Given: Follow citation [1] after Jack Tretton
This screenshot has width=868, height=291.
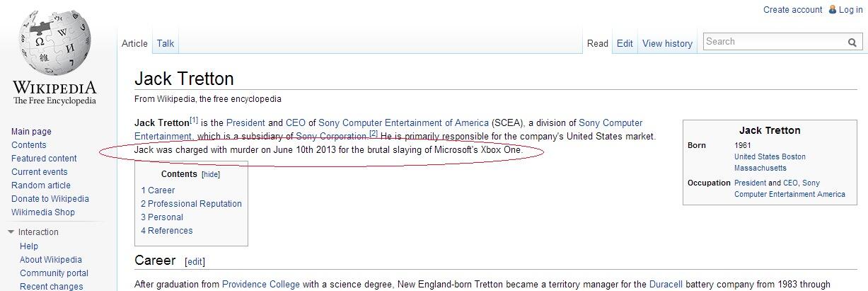Looking at the screenshot, I should (x=194, y=120).
